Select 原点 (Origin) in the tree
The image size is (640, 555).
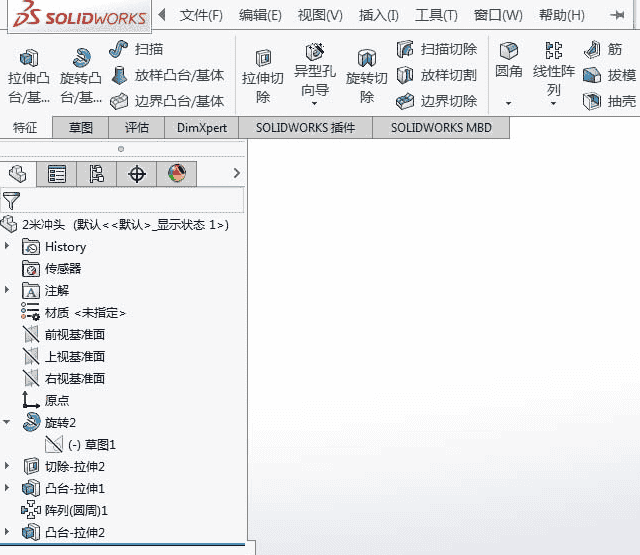(x=46, y=400)
